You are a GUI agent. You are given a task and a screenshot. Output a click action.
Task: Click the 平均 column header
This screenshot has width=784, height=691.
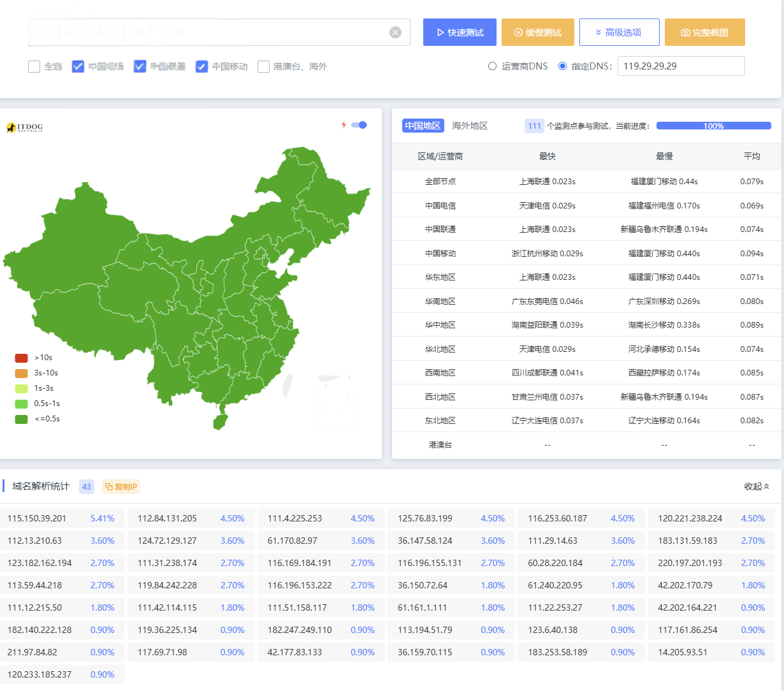pos(752,156)
